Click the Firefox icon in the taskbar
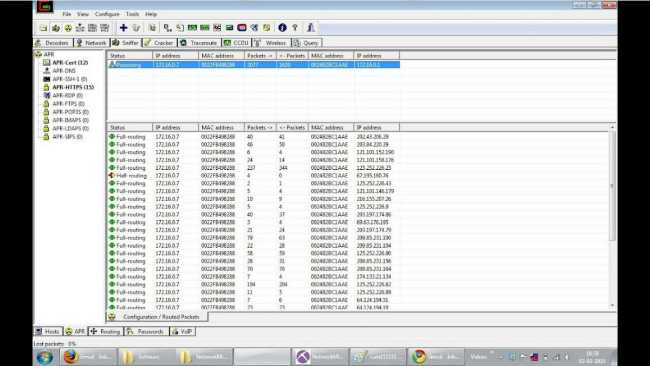The width and height of the screenshot is (650, 366). click(x=71, y=357)
